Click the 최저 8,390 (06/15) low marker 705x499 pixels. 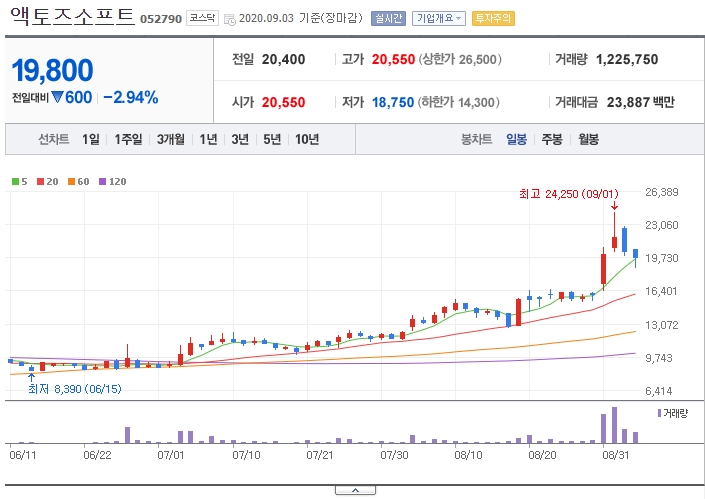pyautogui.click(x=75, y=389)
